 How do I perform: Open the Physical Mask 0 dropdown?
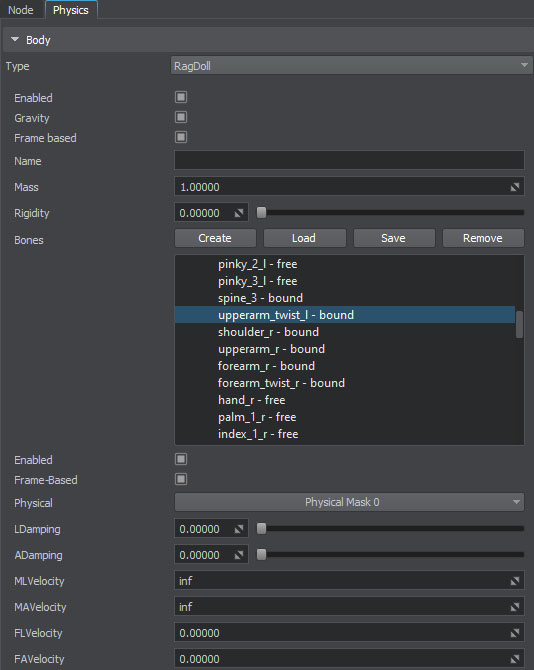pyautogui.click(x=349, y=502)
